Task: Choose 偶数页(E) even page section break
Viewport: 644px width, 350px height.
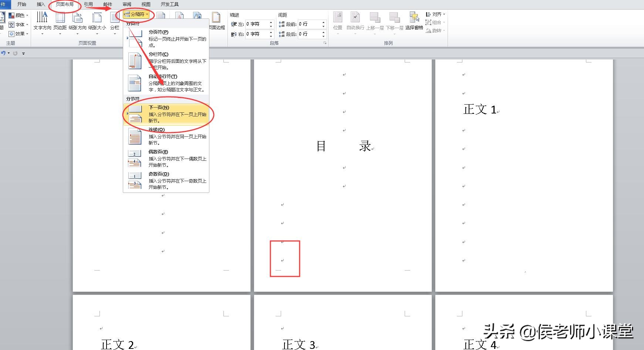Action: pos(166,158)
